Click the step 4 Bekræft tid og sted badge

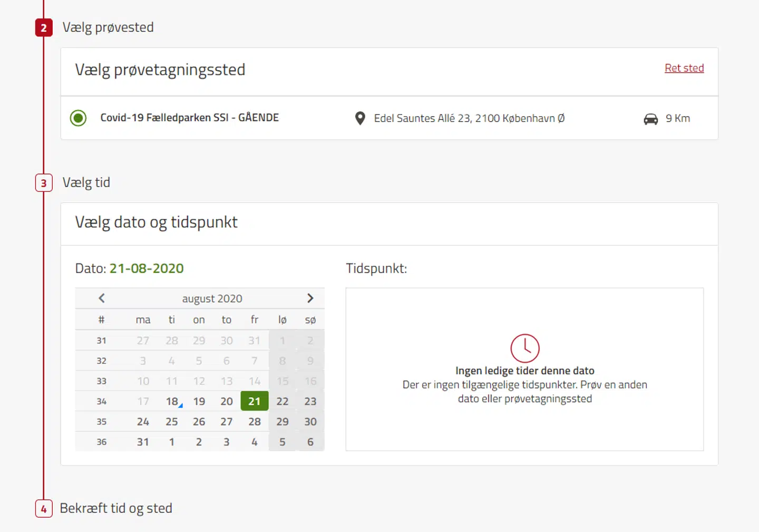point(43,508)
